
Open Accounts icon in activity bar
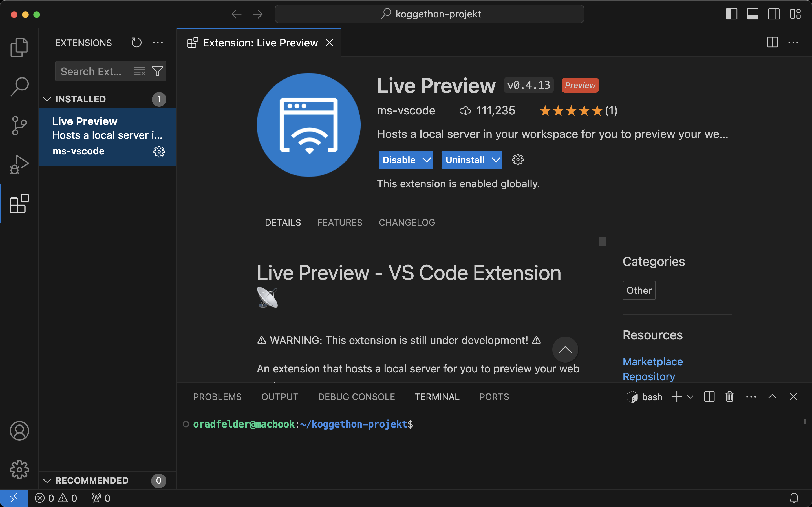[19, 431]
